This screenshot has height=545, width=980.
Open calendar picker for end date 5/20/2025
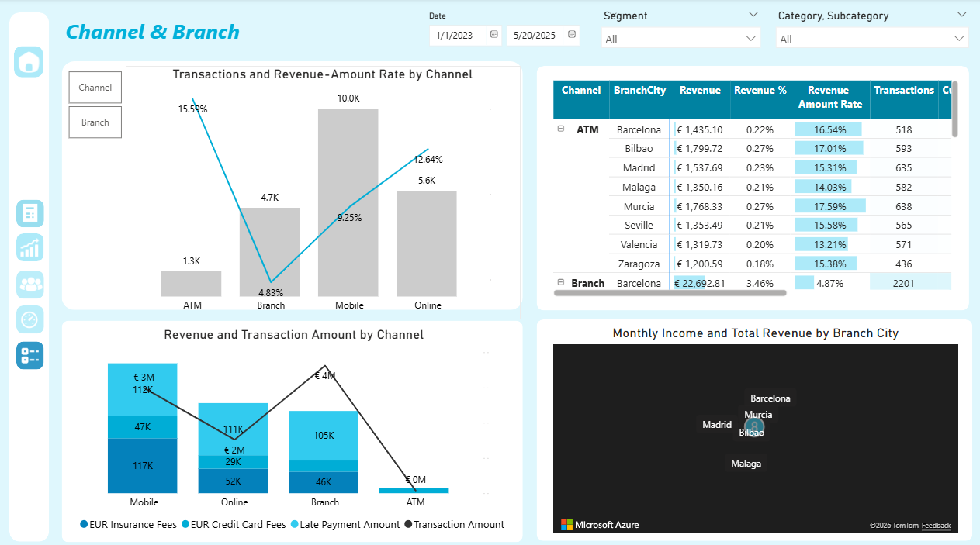pos(572,35)
